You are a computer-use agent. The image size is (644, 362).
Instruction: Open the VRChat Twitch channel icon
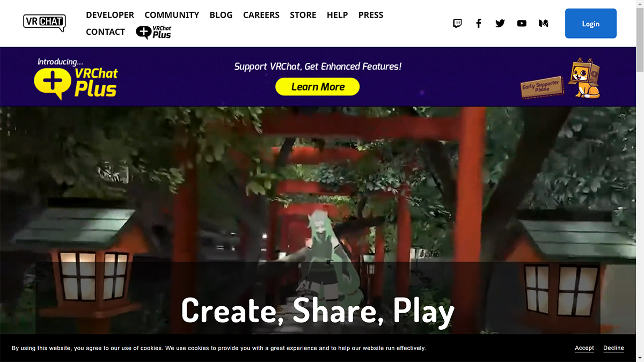(457, 24)
